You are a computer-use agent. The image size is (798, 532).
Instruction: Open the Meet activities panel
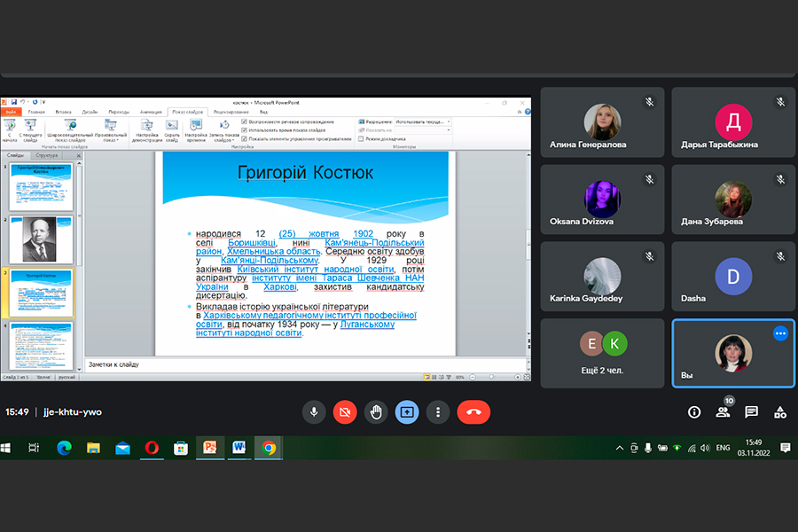pos(779,411)
